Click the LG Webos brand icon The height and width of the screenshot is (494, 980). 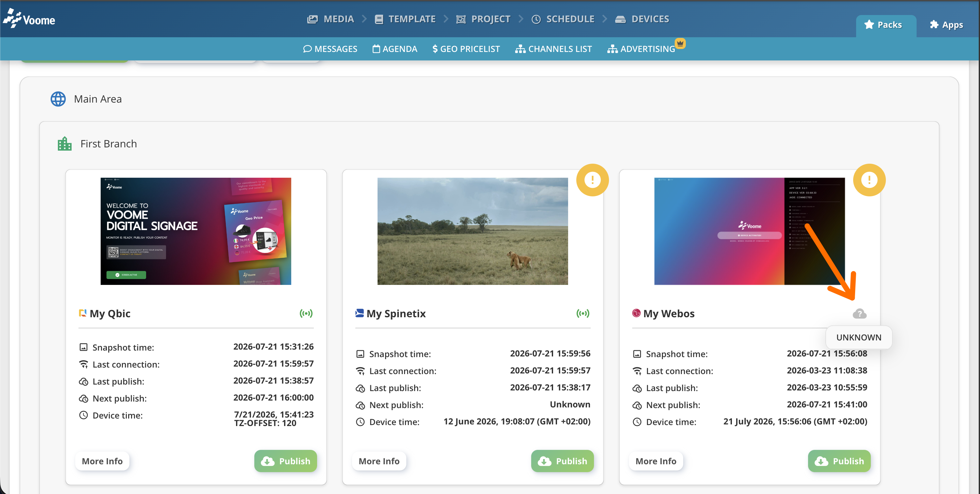[x=636, y=313]
